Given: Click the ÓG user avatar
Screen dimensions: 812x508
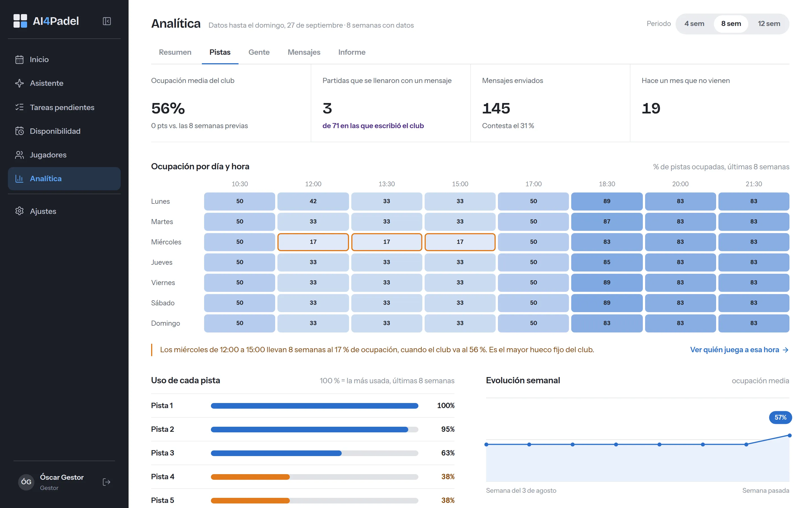Looking at the screenshot, I should [x=26, y=482].
